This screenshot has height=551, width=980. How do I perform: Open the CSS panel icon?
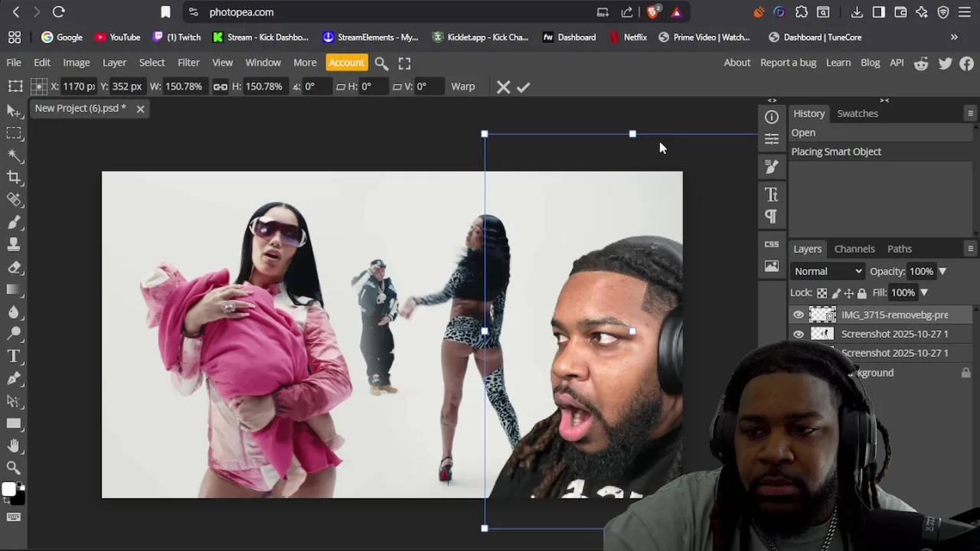tap(771, 244)
